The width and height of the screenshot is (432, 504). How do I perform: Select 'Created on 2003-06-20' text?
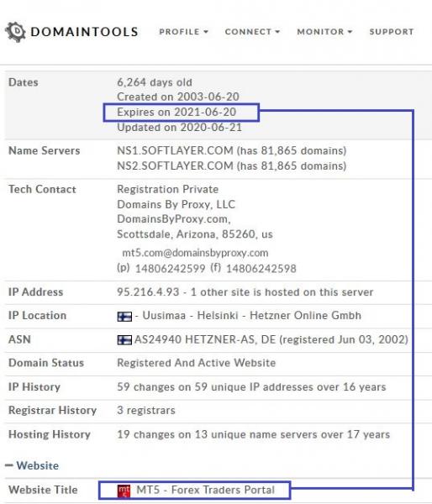[x=178, y=97]
